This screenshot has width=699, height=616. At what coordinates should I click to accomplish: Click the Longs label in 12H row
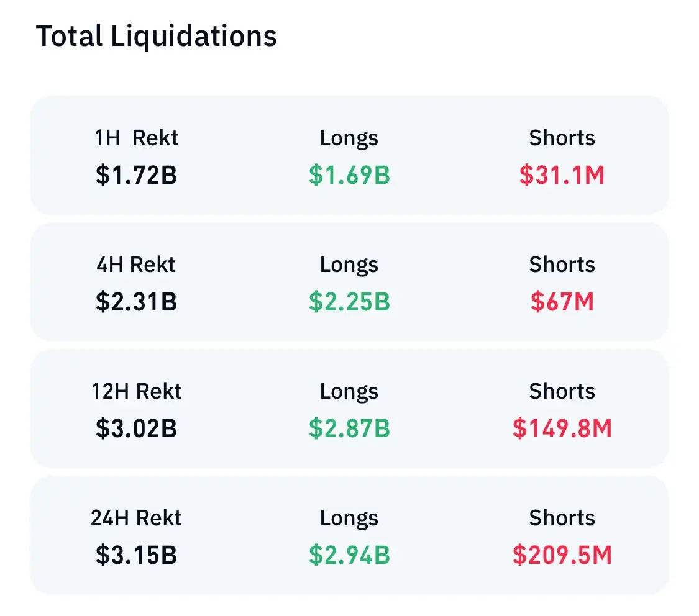tap(349, 391)
